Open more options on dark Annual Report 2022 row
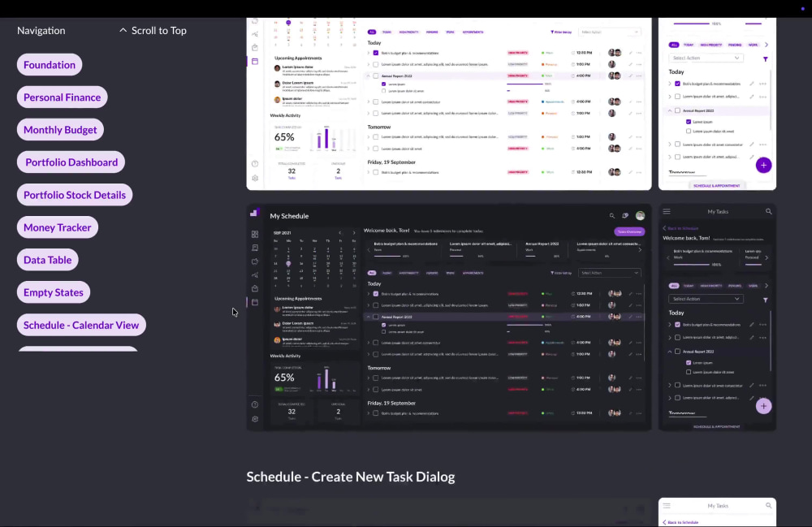The width and height of the screenshot is (812, 527). click(639, 317)
